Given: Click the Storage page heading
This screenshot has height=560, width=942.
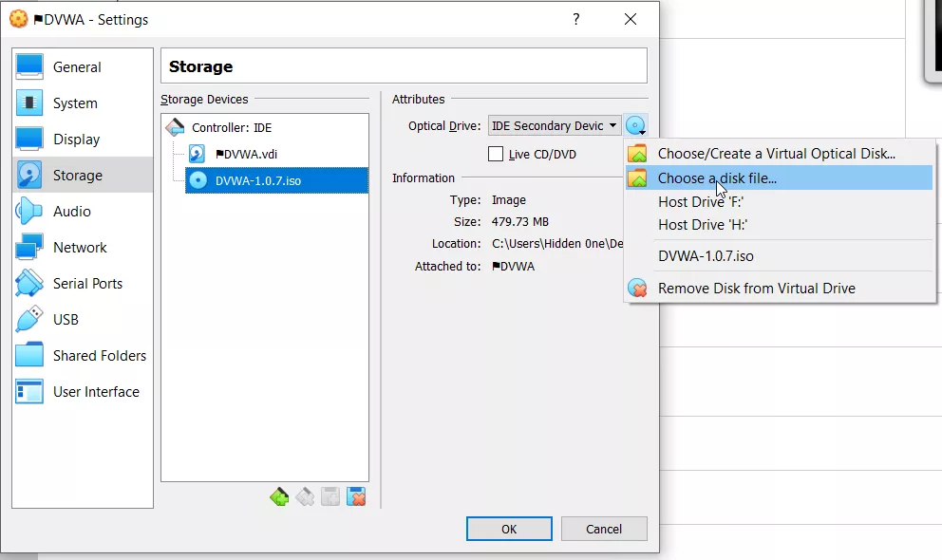Looking at the screenshot, I should (x=200, y=66).
